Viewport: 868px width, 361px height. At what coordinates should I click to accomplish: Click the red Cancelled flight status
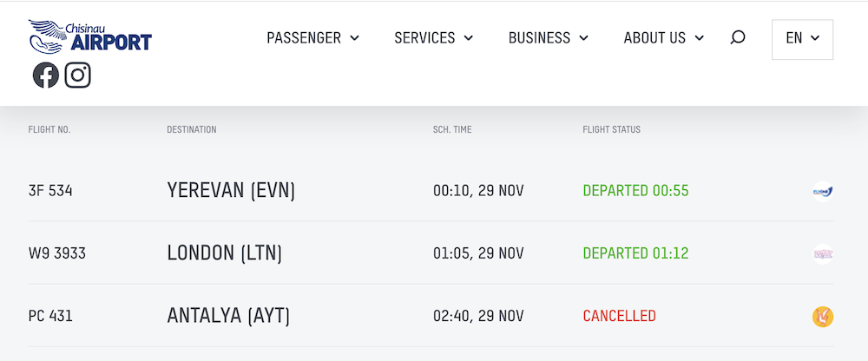619,317
